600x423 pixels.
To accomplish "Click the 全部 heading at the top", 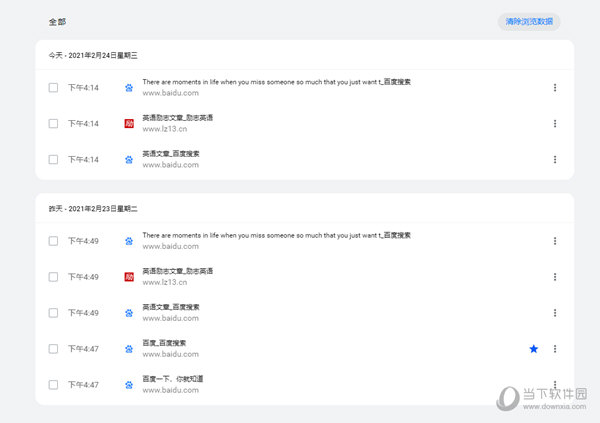I will 58,21.
